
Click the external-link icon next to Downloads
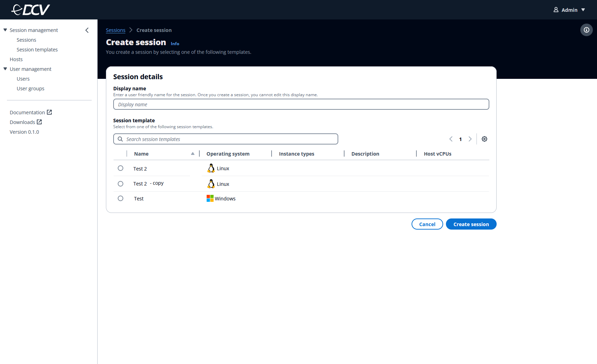(39, 122)
